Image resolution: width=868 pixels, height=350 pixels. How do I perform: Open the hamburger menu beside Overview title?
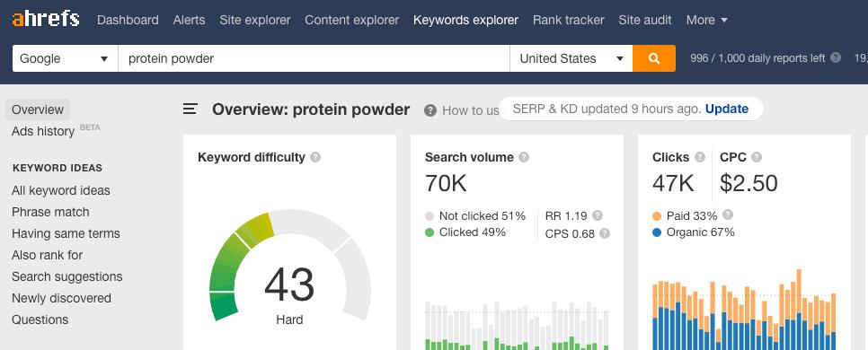190,109
